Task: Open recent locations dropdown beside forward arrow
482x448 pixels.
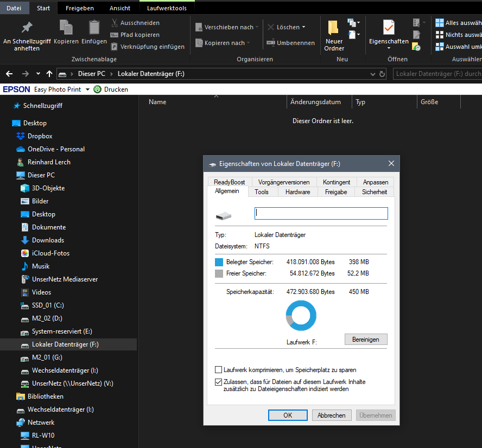Action: click(x=38, y=74)
